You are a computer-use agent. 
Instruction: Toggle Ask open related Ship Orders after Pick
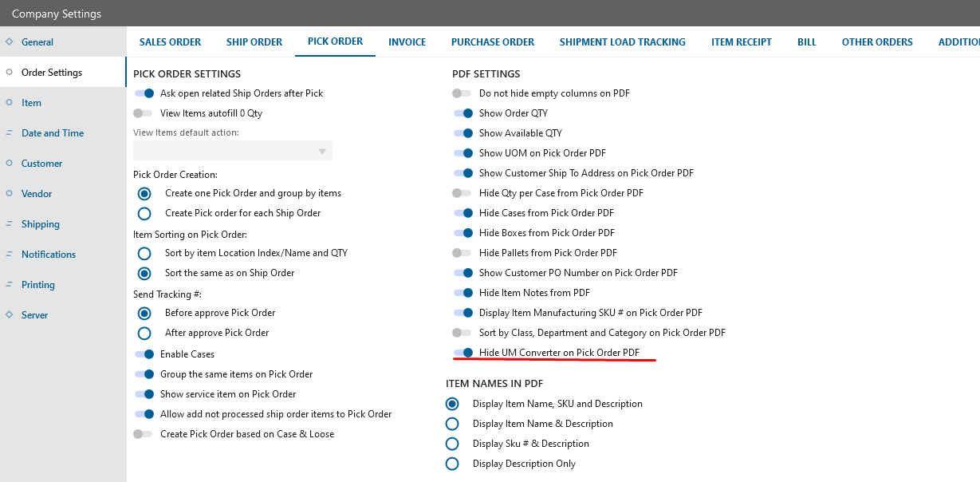point(144,93)
